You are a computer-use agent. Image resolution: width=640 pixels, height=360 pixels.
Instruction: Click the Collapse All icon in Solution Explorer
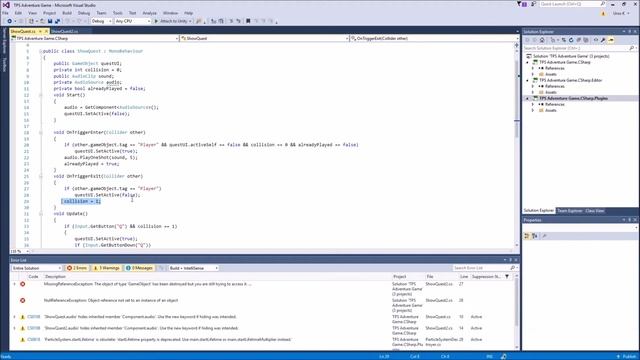pyautogui.click(x=578, y=40)
